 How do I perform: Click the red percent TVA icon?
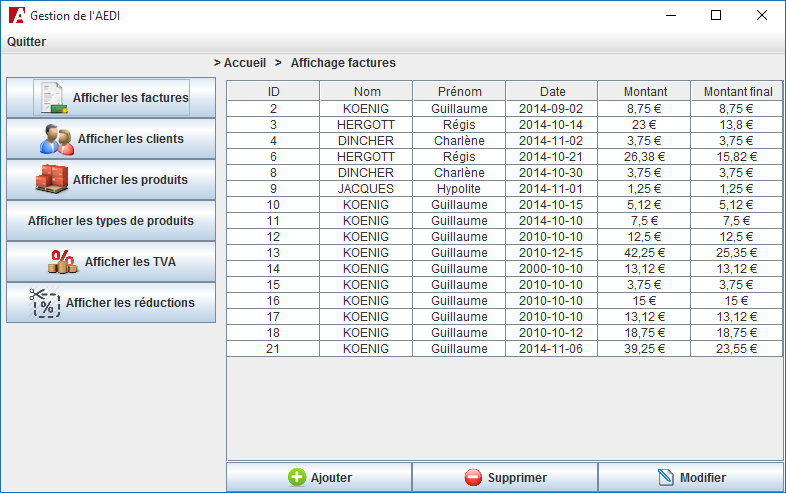click(x=63, y=262)
